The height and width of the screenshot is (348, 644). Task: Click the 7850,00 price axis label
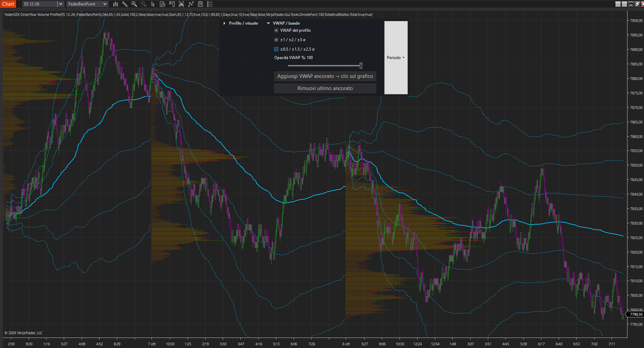636,165
